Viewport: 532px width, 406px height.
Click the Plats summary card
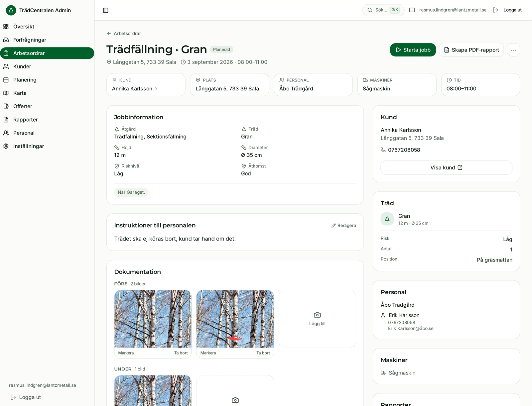point(229,85)
